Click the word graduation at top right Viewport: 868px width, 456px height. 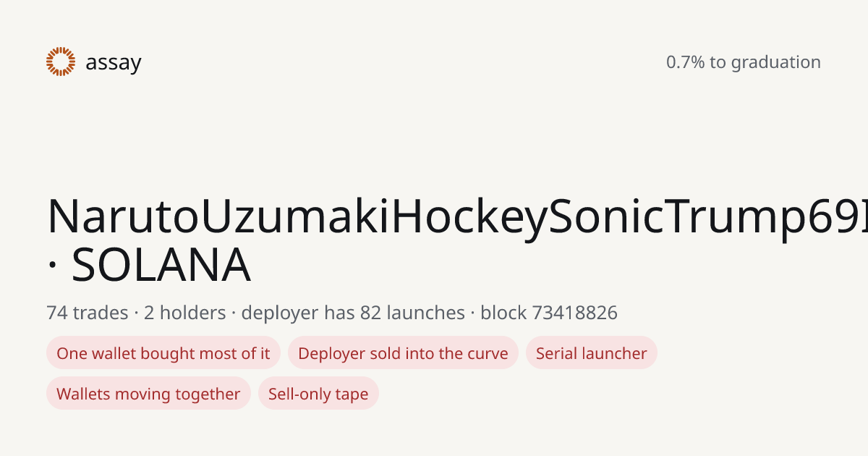pos(776,63)
